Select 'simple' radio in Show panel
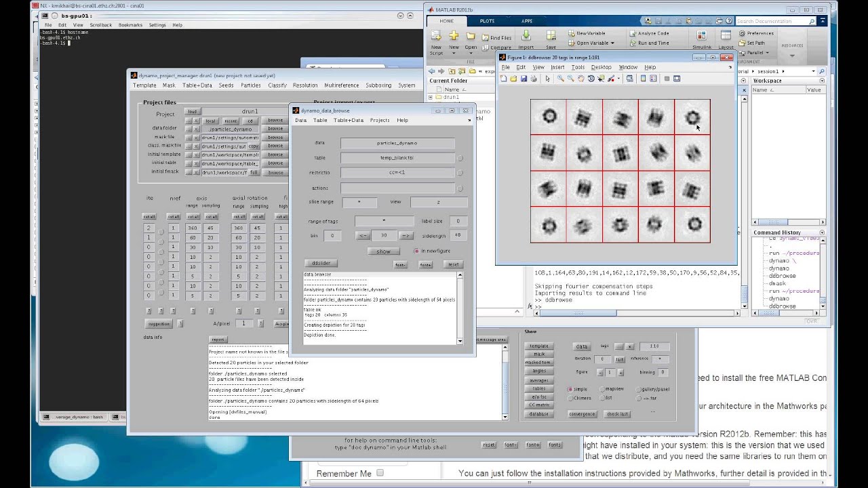Viewport: 868px width, 488px height. pos(570,389)
